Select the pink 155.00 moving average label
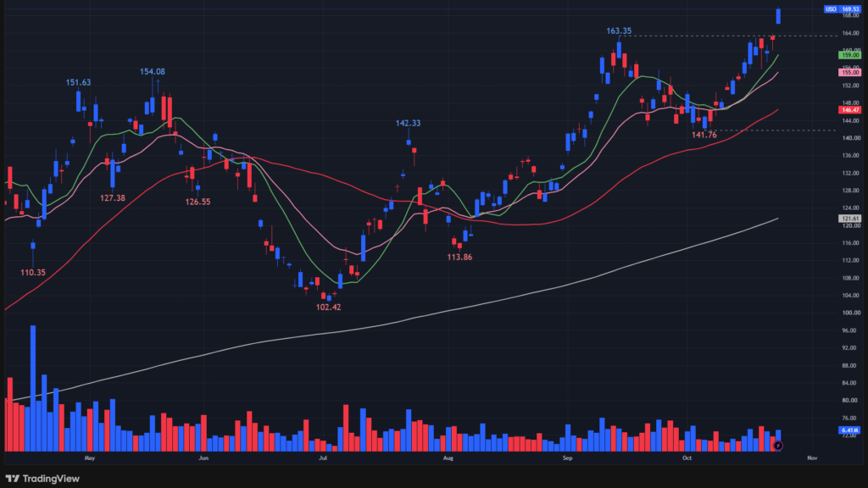The height and width of the screenshot is (488, 868). pyautogui.click(x=849, y=73)
